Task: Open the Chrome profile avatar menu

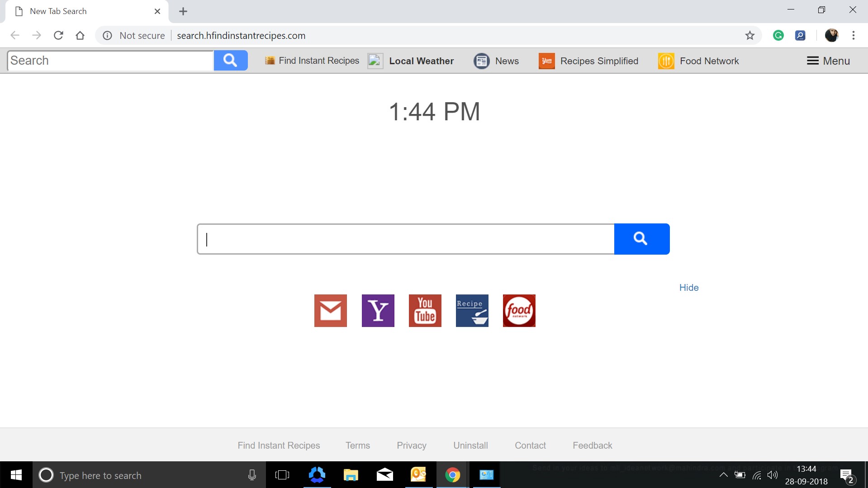Action: click(832, 35)
